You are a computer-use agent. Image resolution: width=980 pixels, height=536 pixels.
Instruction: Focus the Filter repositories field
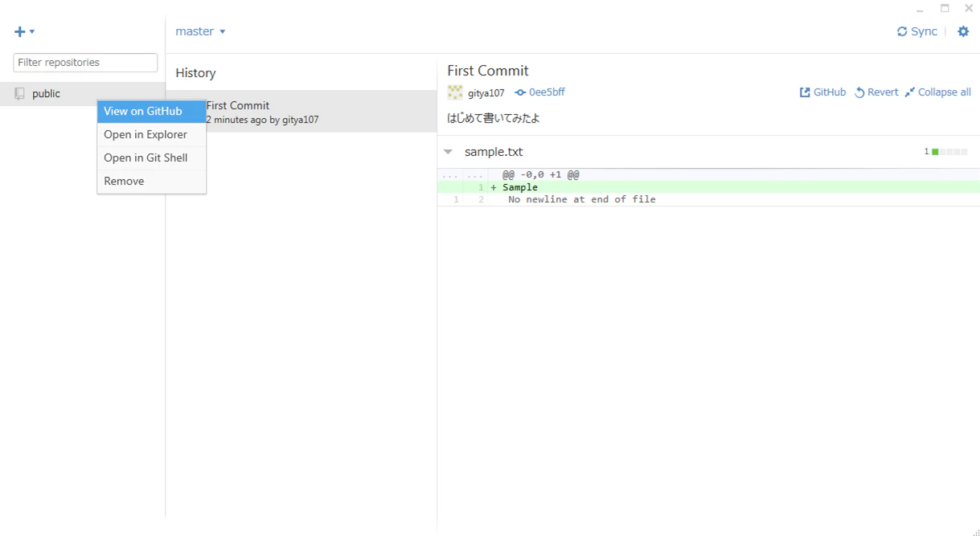[85, 63]
